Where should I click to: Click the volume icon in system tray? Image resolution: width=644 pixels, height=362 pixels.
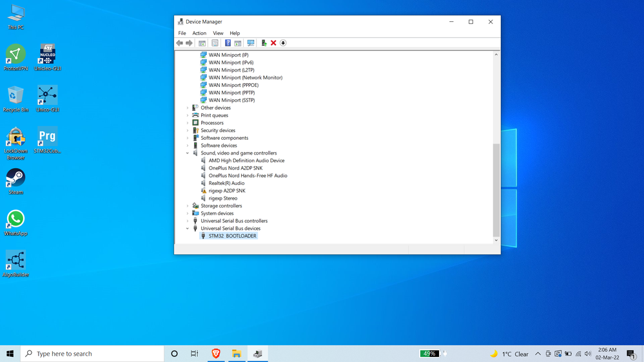coord(588,354)
